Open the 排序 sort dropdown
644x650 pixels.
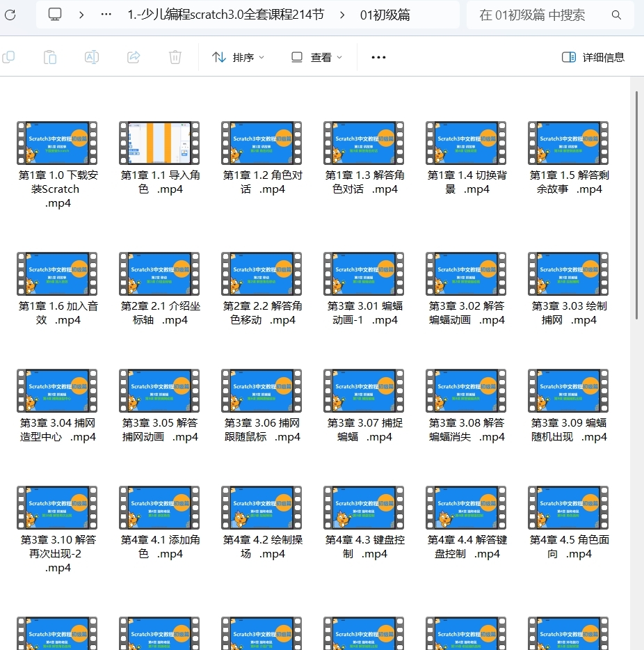pyautogui.click(x=239, y=57)
